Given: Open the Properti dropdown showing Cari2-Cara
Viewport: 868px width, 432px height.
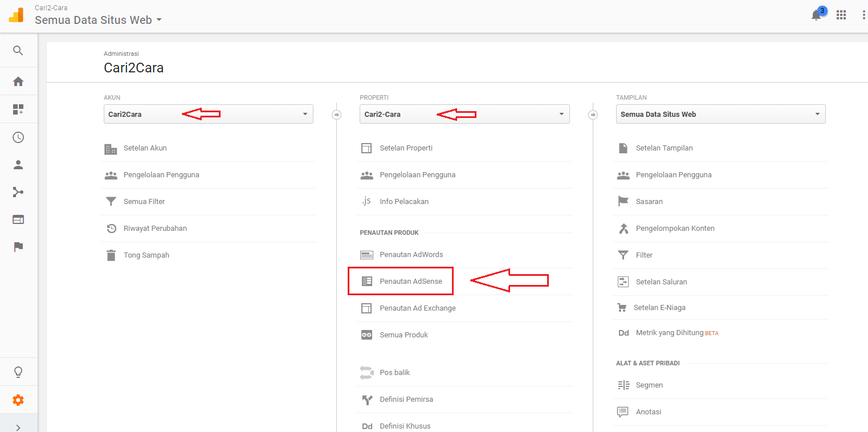Looking at the screenshot, I should pyautogui.click(x=464, y=114).
